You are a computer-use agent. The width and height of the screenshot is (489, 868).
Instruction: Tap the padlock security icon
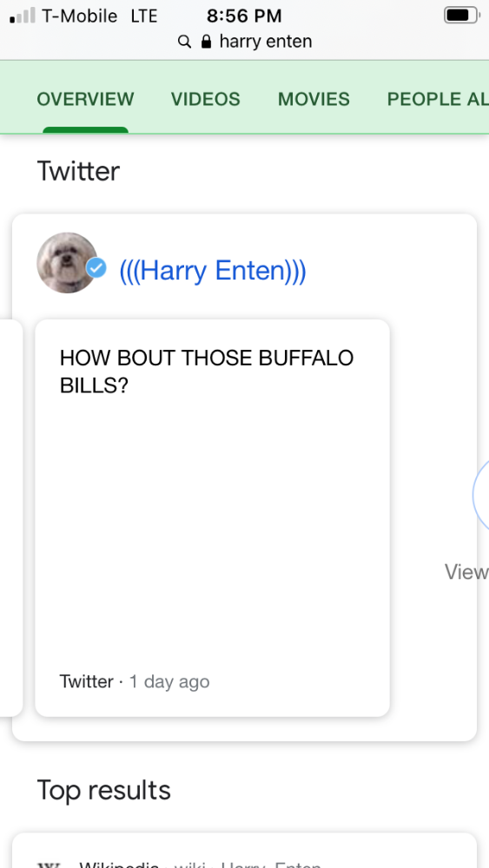(206, 42)
